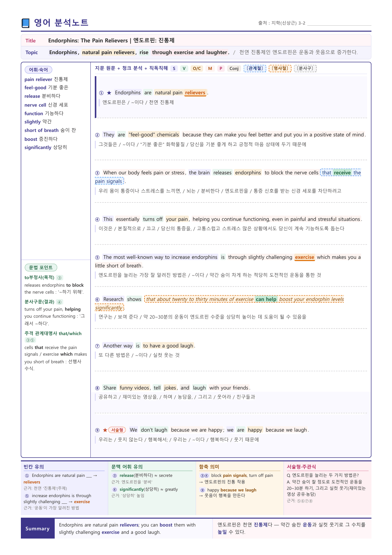Click the Conj legend badge
The image size is (392, 555).
pyautogui.click(x=234, y=68)
